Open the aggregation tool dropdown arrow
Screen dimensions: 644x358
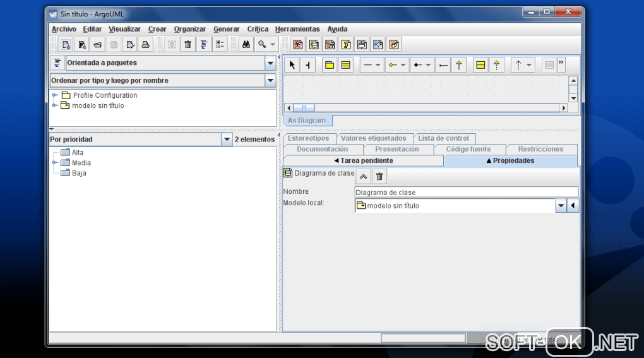(x=403, y=65)
